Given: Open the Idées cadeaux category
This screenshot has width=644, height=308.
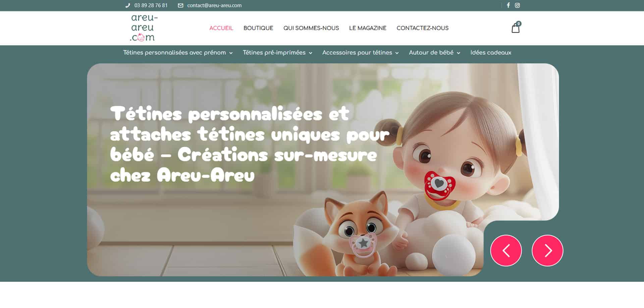Looking at the screenshot, I should coord(491,53).
